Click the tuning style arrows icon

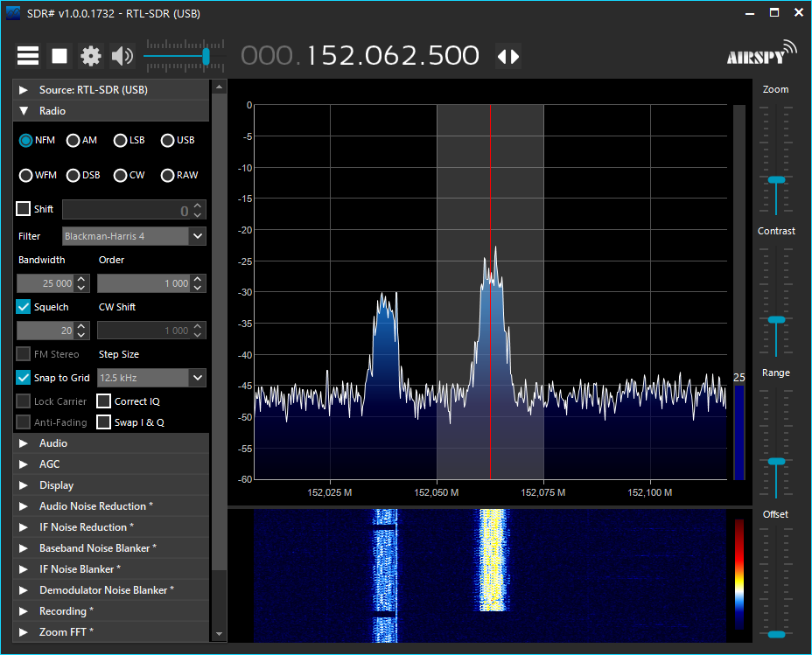508,56
